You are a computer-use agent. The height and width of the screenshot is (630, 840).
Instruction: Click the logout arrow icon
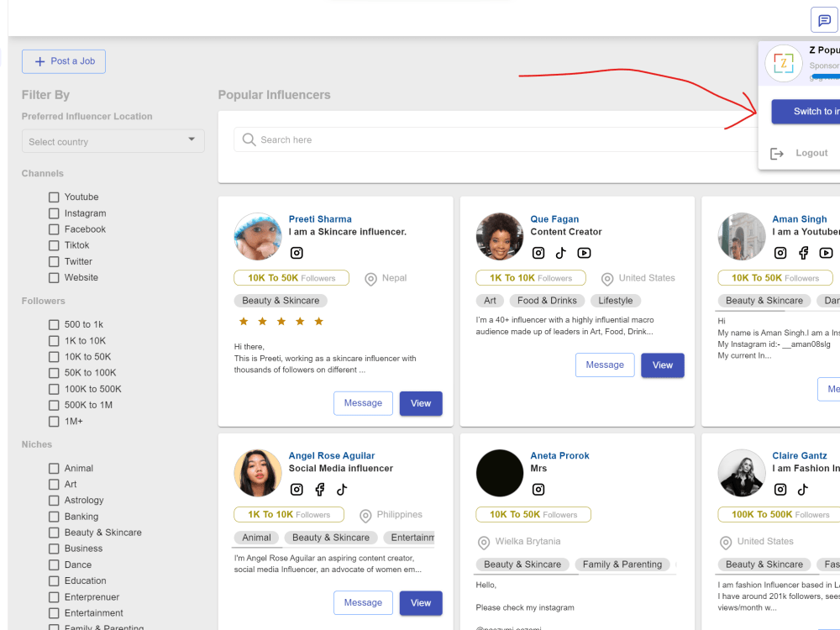[777, 154]
